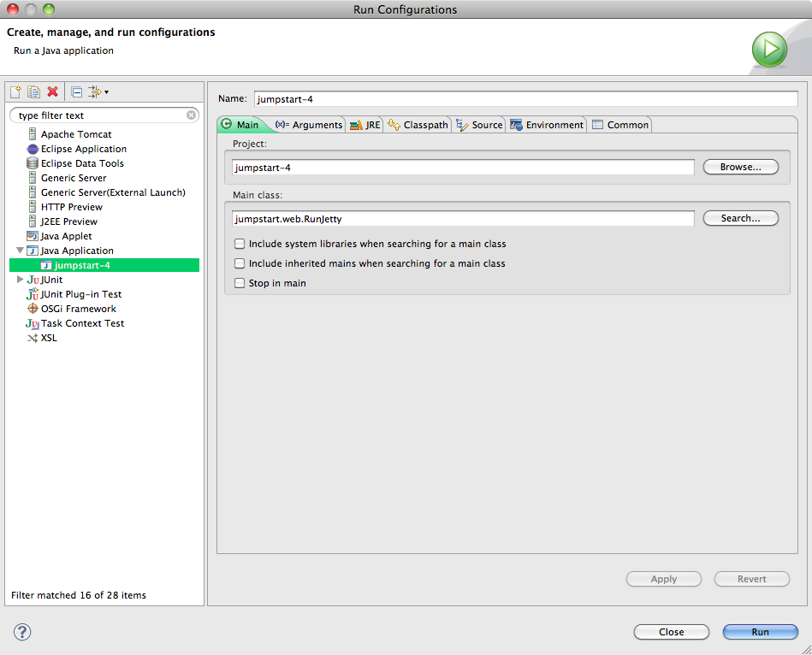Collapse the Java Application node
This screenshot has height=655, width=812.
click(20, 251)
